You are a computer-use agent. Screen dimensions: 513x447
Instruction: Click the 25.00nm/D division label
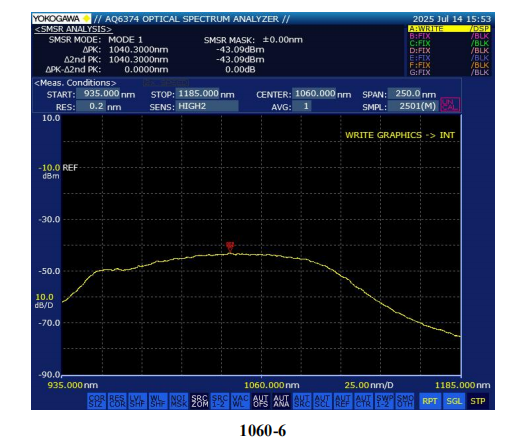point(369,385)
